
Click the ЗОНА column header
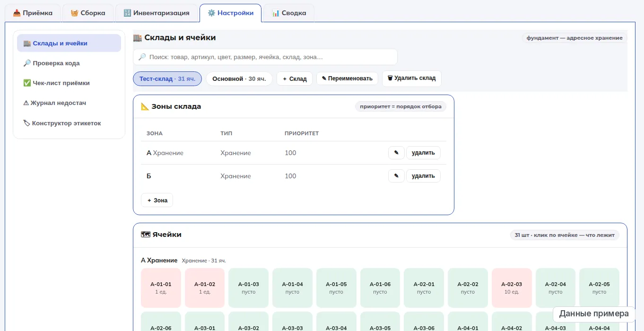(155, 133)
